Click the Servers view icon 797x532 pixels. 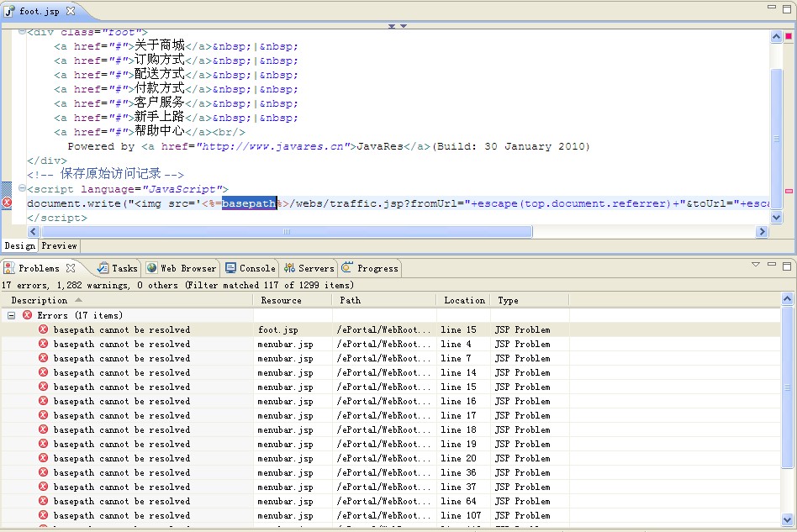point(290,268)
